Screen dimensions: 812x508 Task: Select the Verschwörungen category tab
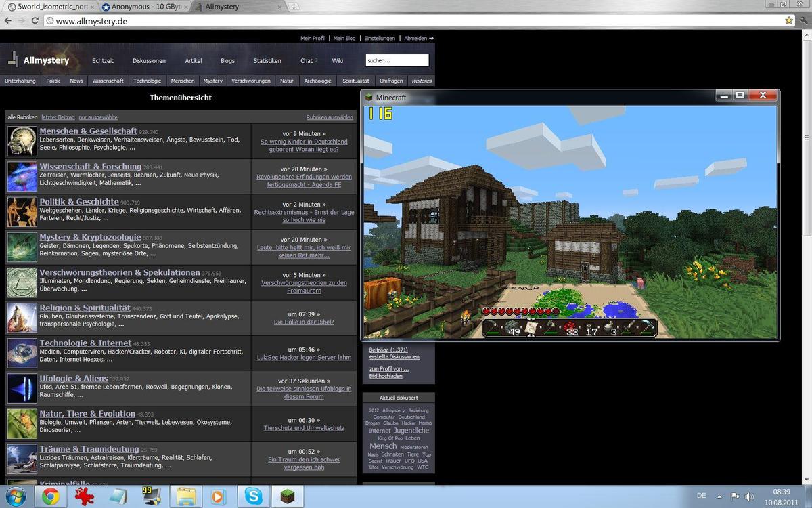pyautogui.click(x=251, y=81)
